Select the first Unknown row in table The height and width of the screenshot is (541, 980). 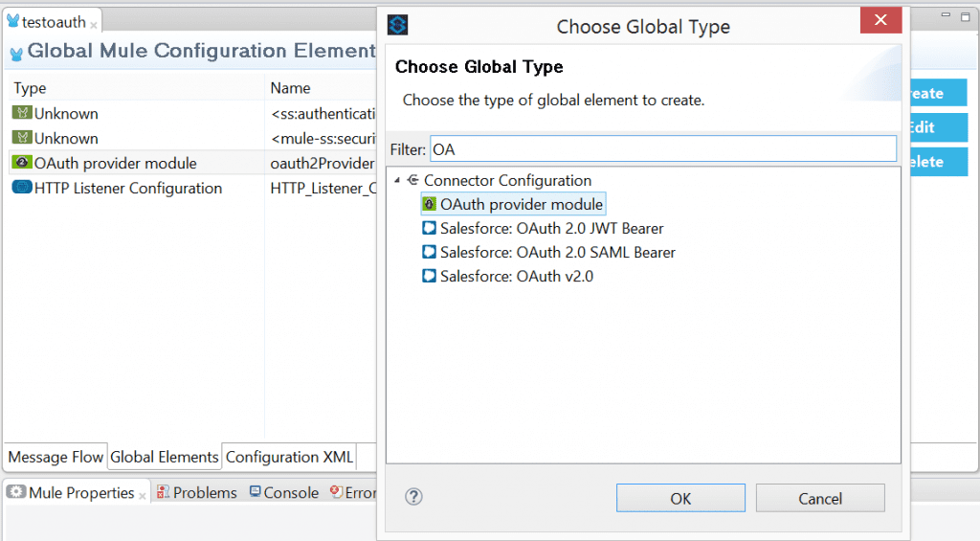click(193, 113)
